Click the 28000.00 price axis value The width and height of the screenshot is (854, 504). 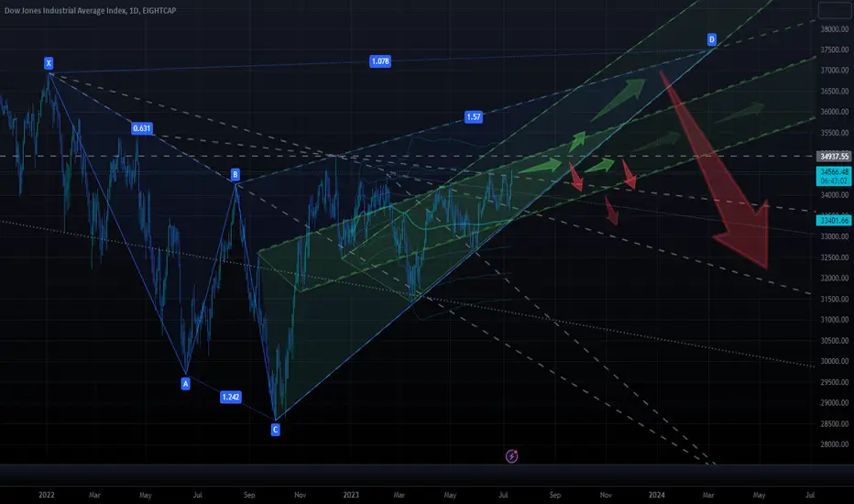tap(835, 444)
